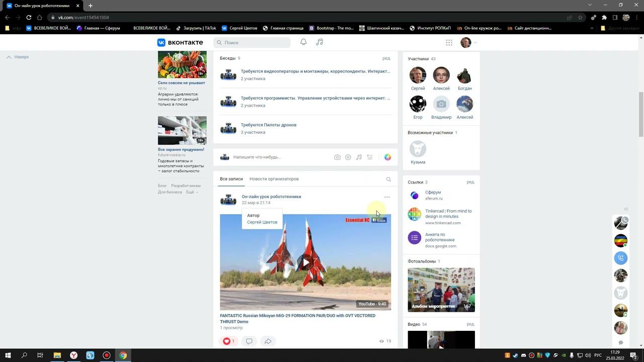Open participant Богдан avatar

[x=464, y=75]
